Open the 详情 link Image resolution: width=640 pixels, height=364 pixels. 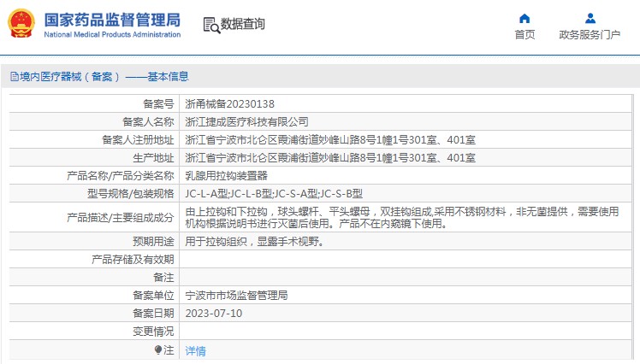(196, 350)
